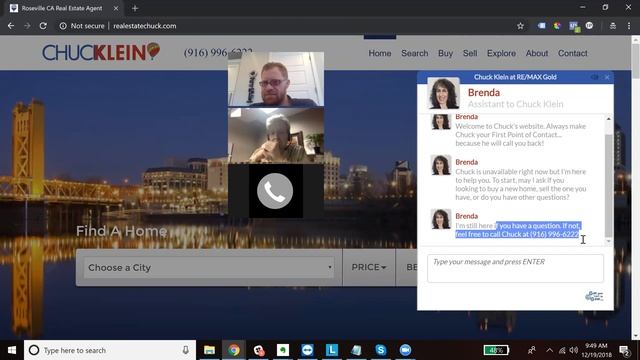Click the battery 48% indicator
Image resolution: width=640 pixels, height=360 pixels.
tap(496, 350)
